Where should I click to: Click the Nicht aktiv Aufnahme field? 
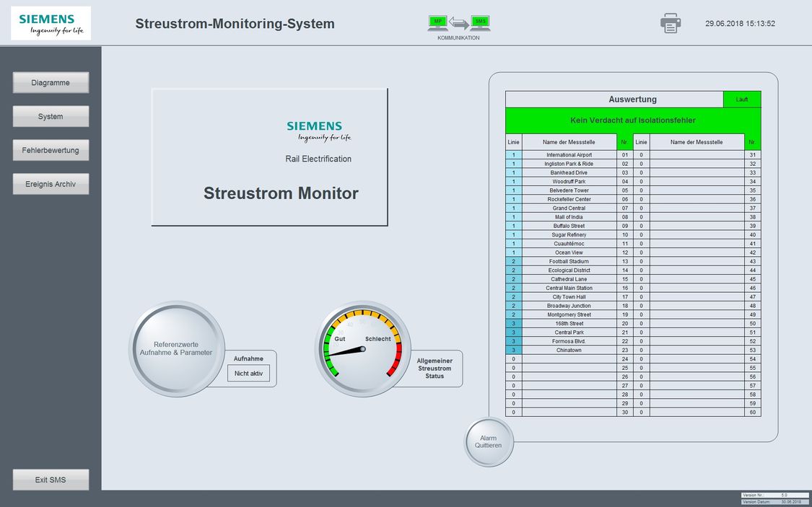[x=248, y=373]
